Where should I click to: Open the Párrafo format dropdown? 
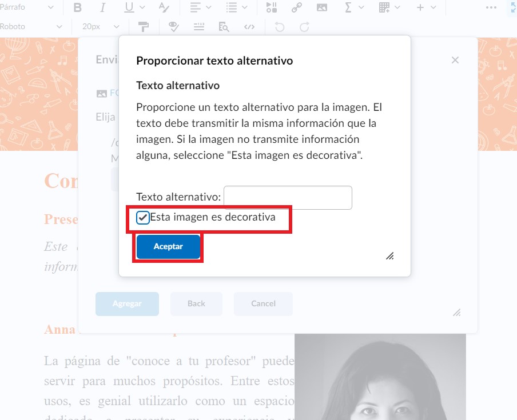point(28,7)
